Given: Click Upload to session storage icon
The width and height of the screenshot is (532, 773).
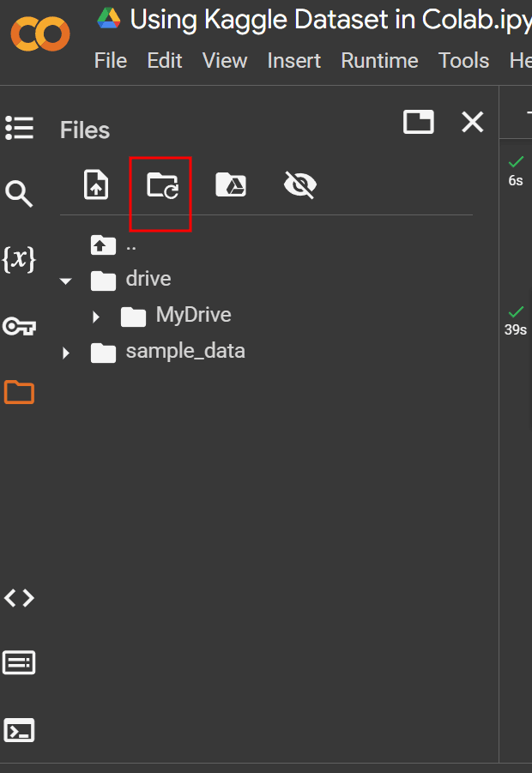Looking at the screenshot, I should tap(95, 184).
